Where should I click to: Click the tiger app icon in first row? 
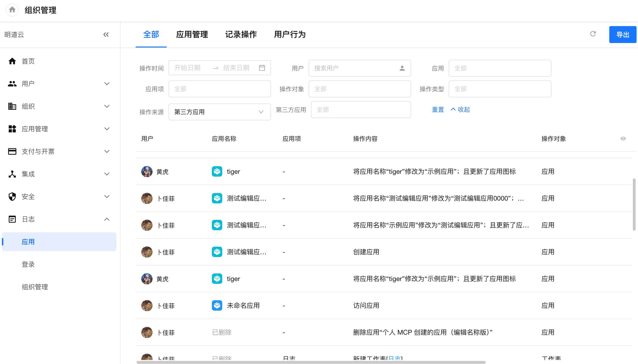[x=217, y=171]
